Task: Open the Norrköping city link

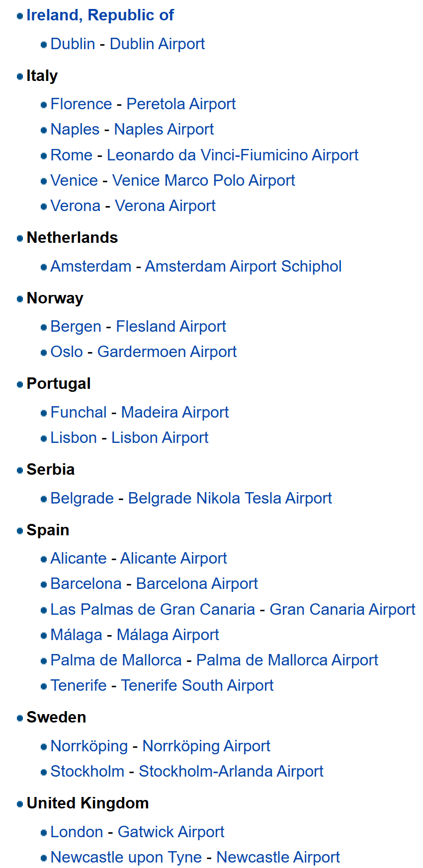Action: click(89, 746)
